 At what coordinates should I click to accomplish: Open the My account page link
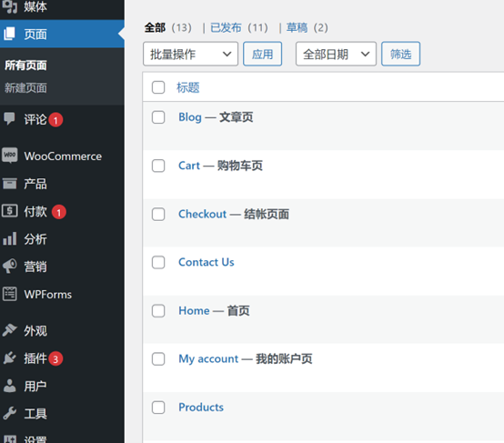[x=208, y=359]
